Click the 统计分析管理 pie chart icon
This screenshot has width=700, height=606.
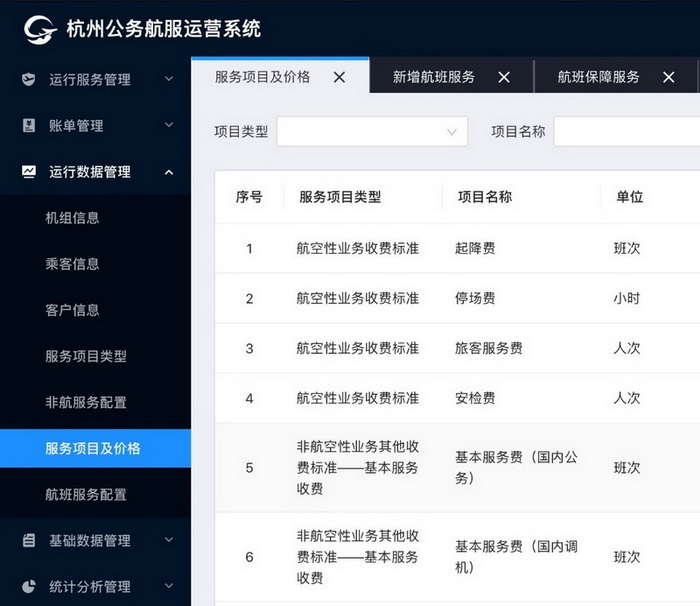click(29, 586)
